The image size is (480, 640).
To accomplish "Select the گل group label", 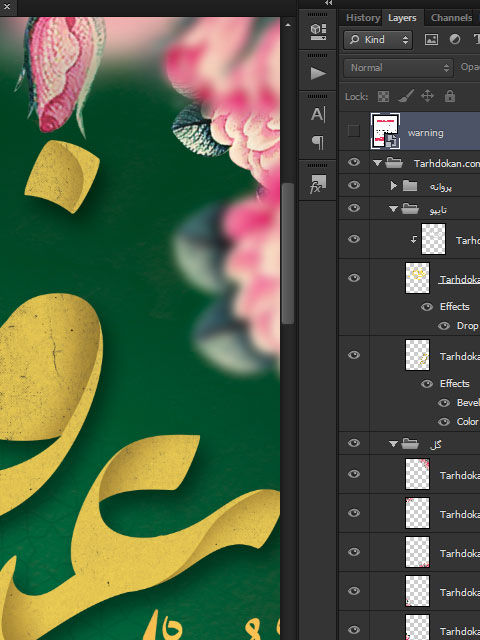I will tap(436, 444).
